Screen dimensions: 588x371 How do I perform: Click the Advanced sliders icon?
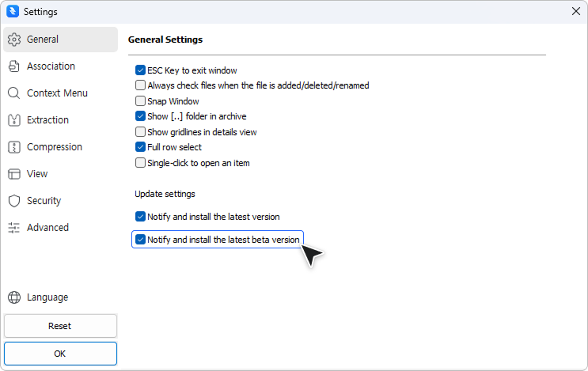coord(13,228)
